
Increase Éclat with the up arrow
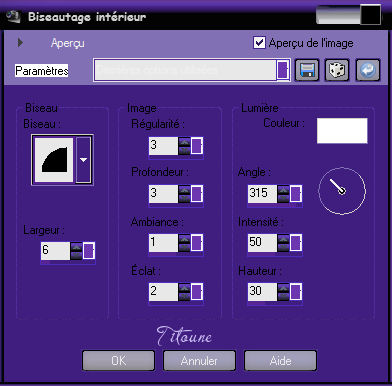tap(184, 288)
